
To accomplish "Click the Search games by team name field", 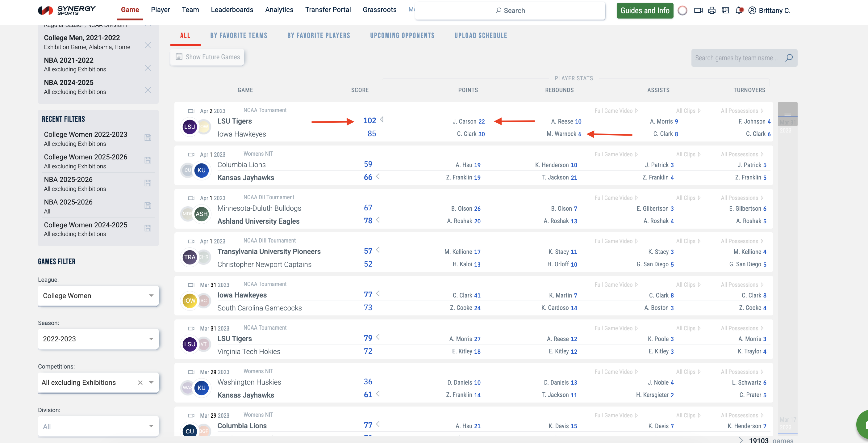I will [737, 58].
